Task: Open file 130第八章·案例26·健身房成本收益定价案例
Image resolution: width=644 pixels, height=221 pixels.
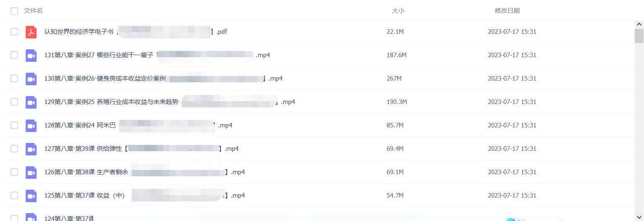Action: (x=163, y=79)
